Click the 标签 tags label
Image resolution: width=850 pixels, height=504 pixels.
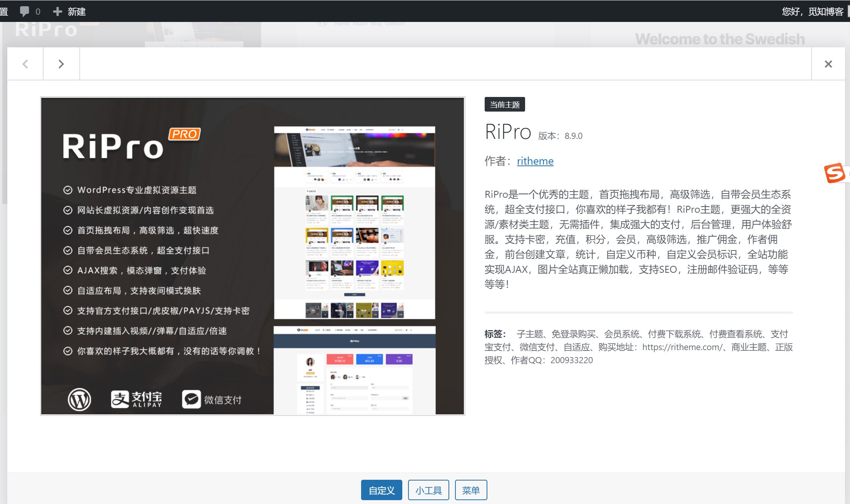click(x=495, y=334)
